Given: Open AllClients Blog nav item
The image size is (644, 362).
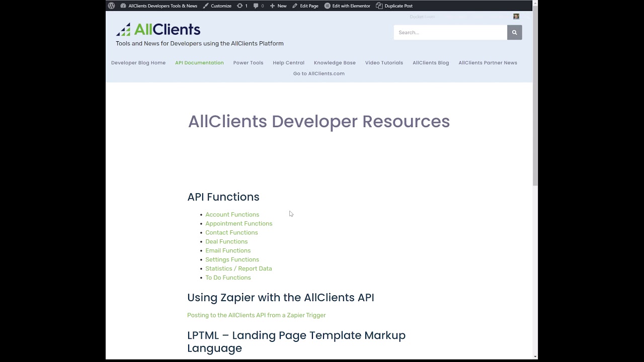Looking at the screenshot, I should 431,63.
